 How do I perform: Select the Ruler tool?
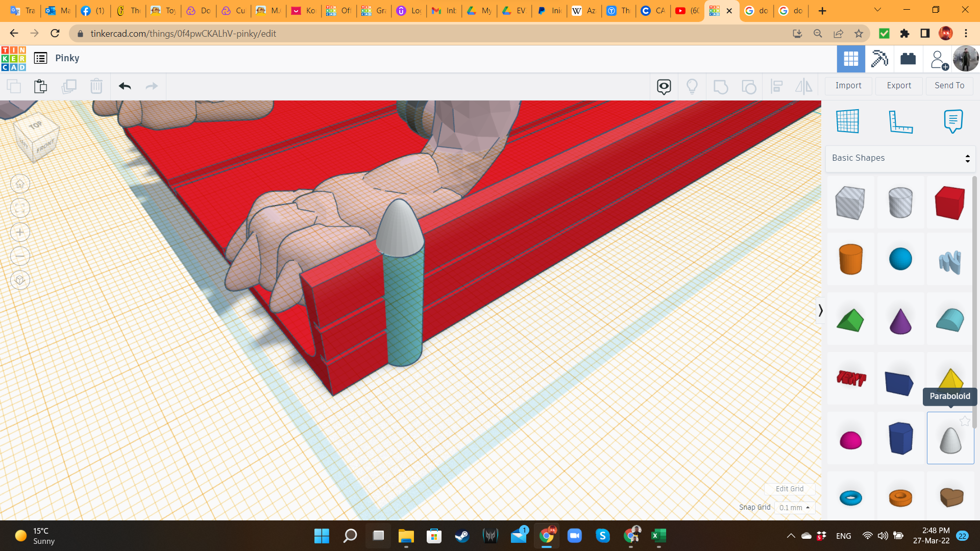[x=900, y=121]
